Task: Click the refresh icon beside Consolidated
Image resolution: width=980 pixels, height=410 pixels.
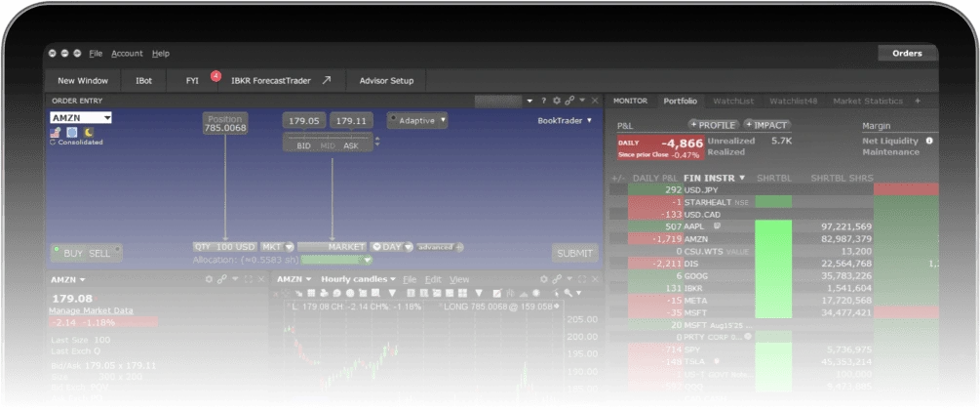Action: [53, 143]
